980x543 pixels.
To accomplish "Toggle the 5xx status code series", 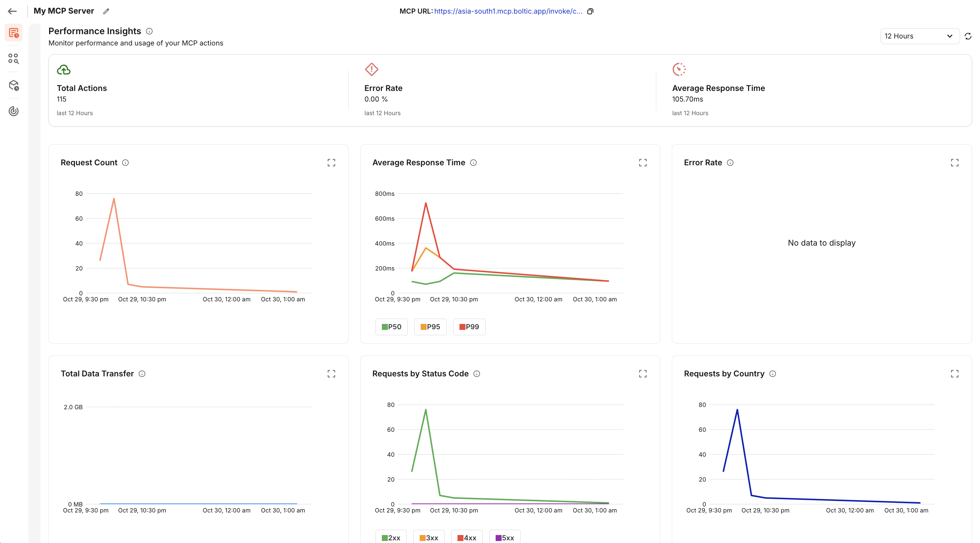I will click(x=505, y=537).
